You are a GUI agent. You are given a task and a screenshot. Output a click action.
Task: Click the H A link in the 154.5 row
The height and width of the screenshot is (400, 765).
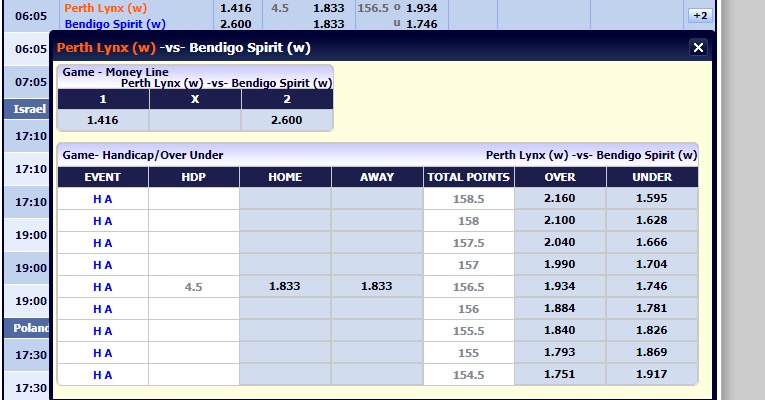[102, 375]
